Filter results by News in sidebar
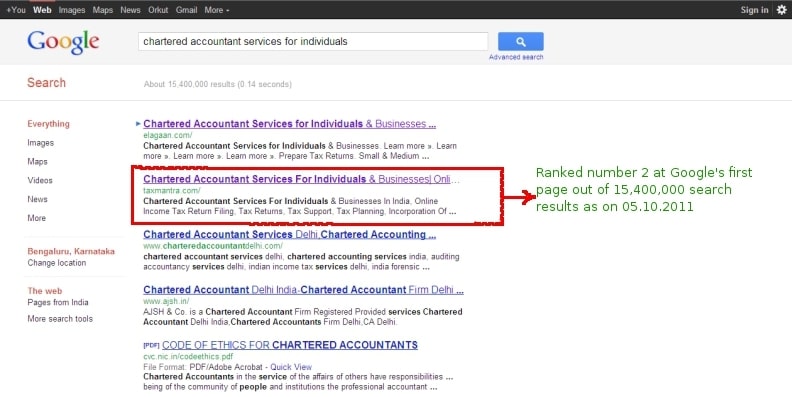 pos(37,199)
